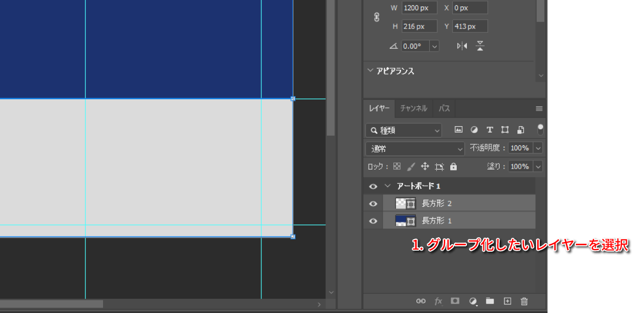Select the 長方形 1 layer name
This screenshot has width=644, height=322.
pyautogui.click(x=437, y=221)
